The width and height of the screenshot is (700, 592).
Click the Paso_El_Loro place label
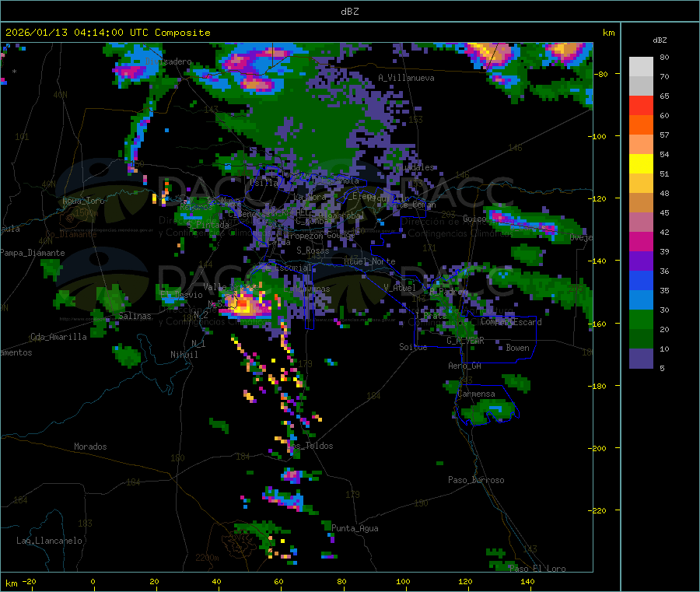point(537,569)
